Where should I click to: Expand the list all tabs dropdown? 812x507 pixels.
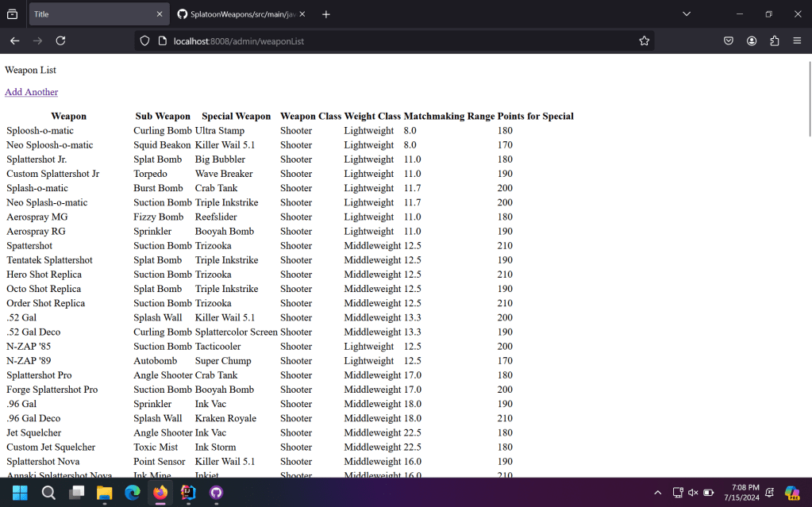pos(687,14)
